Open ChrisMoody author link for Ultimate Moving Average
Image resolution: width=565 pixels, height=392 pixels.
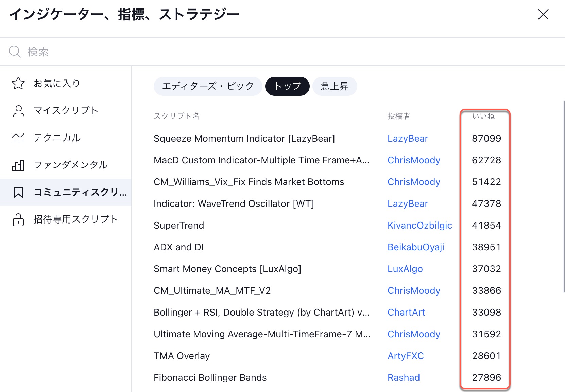coord(414,334)
